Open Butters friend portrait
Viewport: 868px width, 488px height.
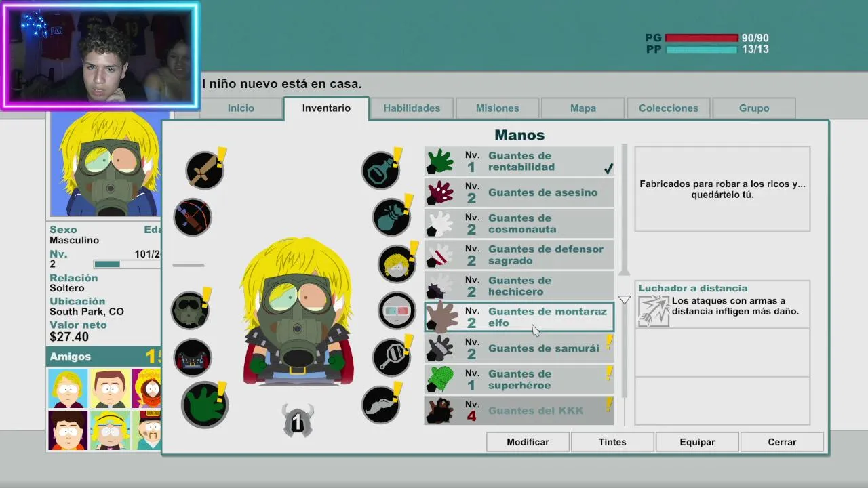point(110,430)
